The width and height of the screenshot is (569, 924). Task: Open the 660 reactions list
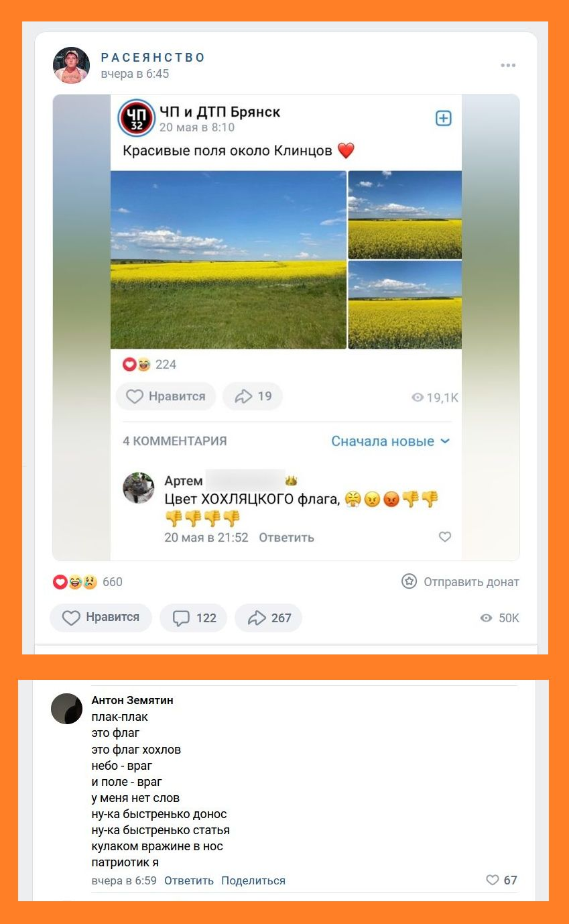(x=88, y=582)
